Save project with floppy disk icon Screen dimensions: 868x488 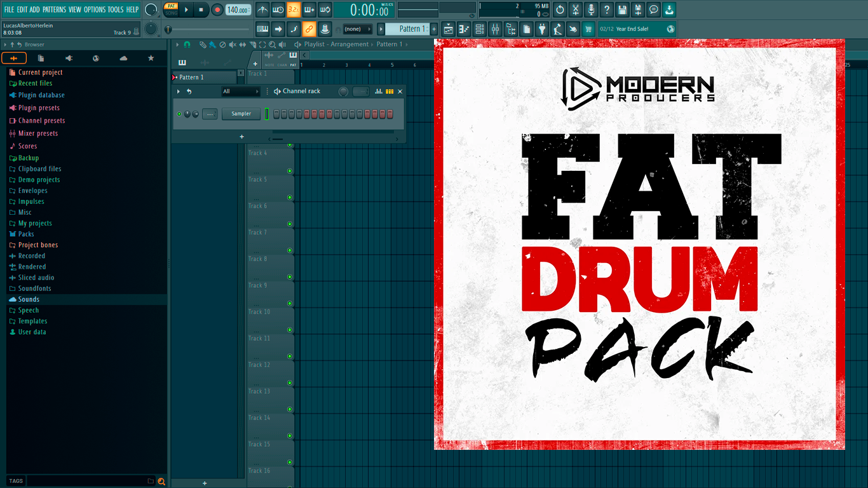[x=622, y=10]
